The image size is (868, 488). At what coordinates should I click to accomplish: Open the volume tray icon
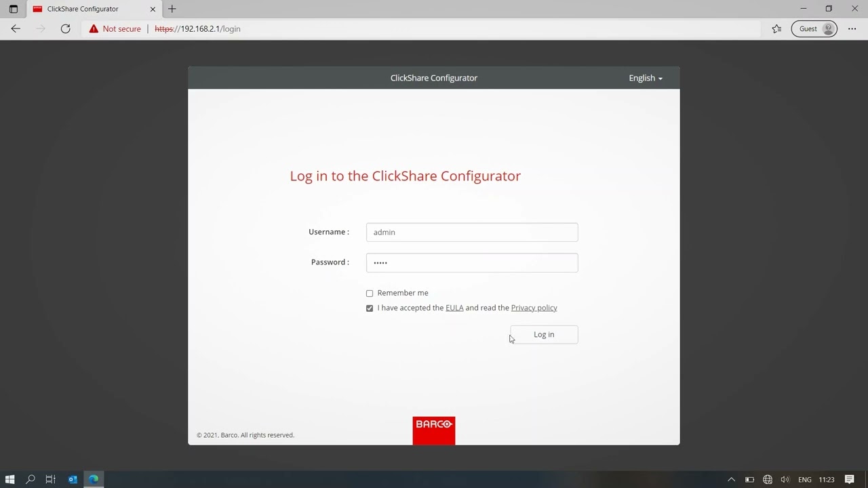[785, 479]
